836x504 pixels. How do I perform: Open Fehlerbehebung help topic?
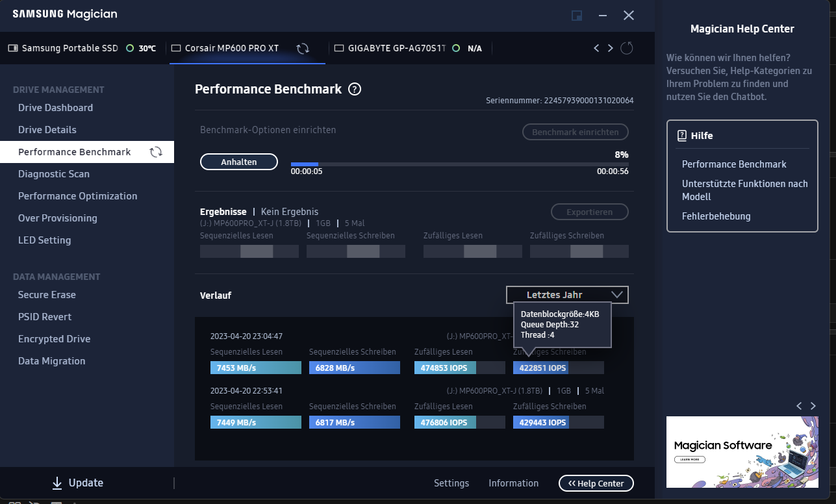pyautogui.click(x=716, y=216)
